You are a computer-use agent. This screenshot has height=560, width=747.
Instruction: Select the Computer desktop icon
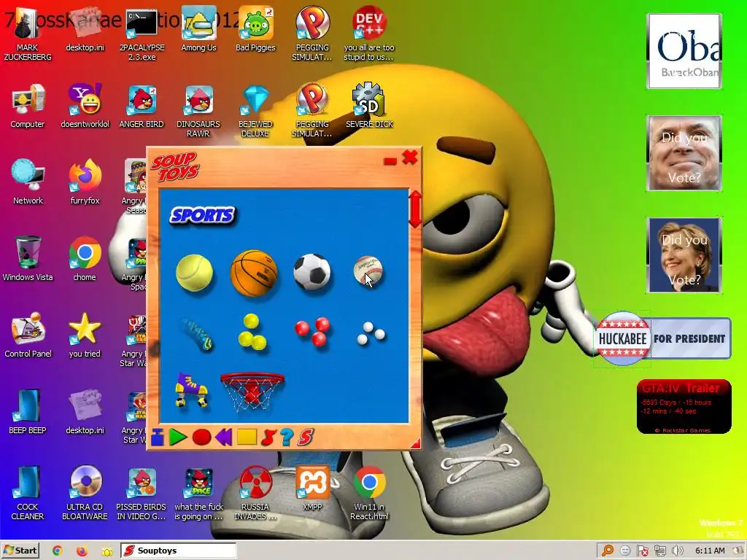tap(27, 106)
